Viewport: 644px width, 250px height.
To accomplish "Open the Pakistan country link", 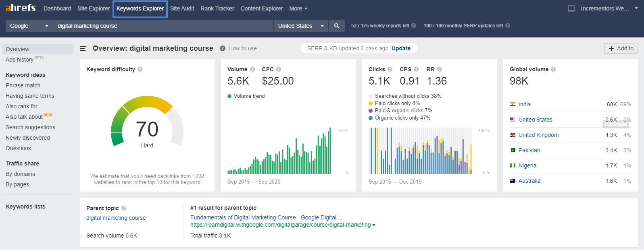I will [x=529, y=150].
